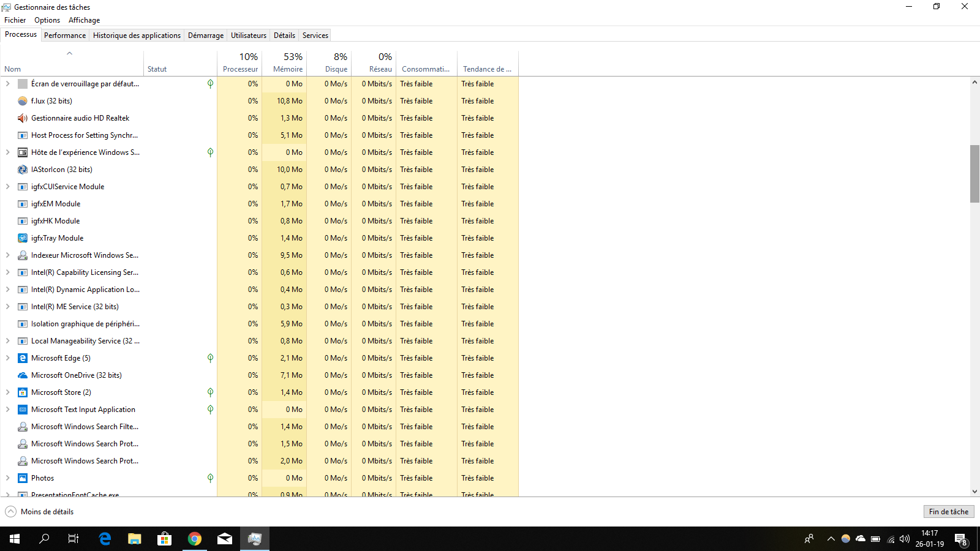Click the Photos process icon
The width and height of the screenshot is (980, 551).
coord(23,478)
